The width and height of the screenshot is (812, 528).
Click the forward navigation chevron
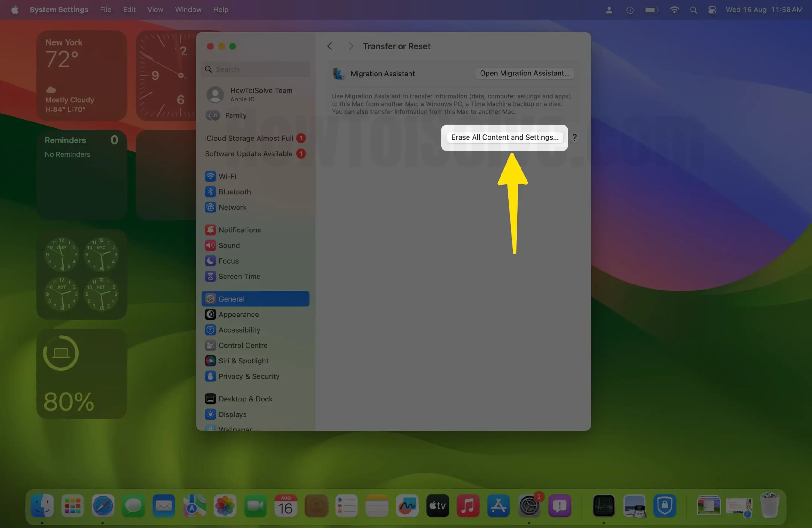(x=351, y=46)
